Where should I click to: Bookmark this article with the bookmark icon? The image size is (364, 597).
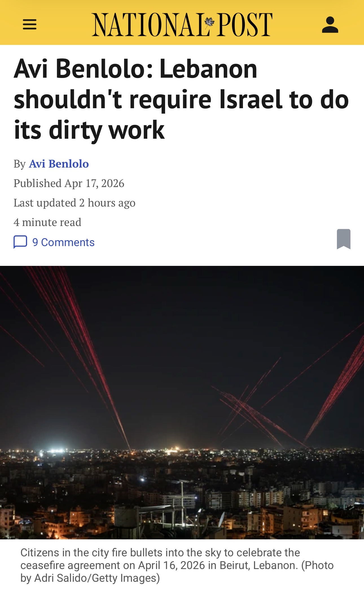tap(343, 239)
